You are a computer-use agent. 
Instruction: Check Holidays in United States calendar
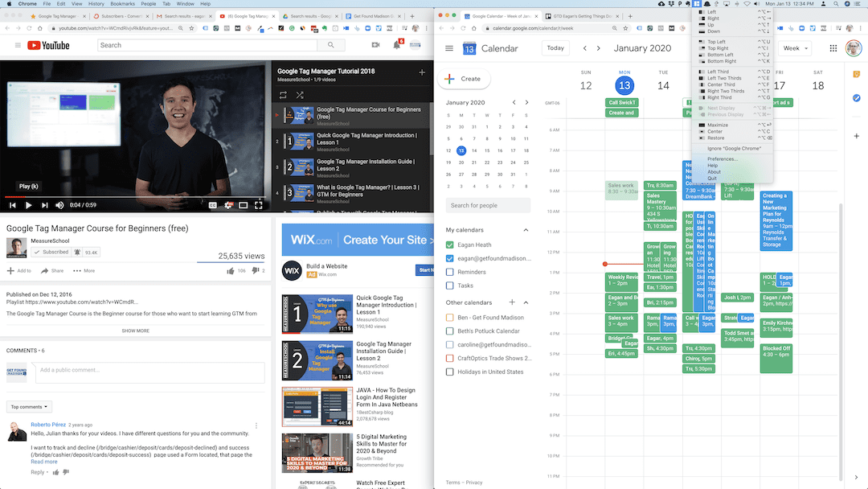coord(449,372)
